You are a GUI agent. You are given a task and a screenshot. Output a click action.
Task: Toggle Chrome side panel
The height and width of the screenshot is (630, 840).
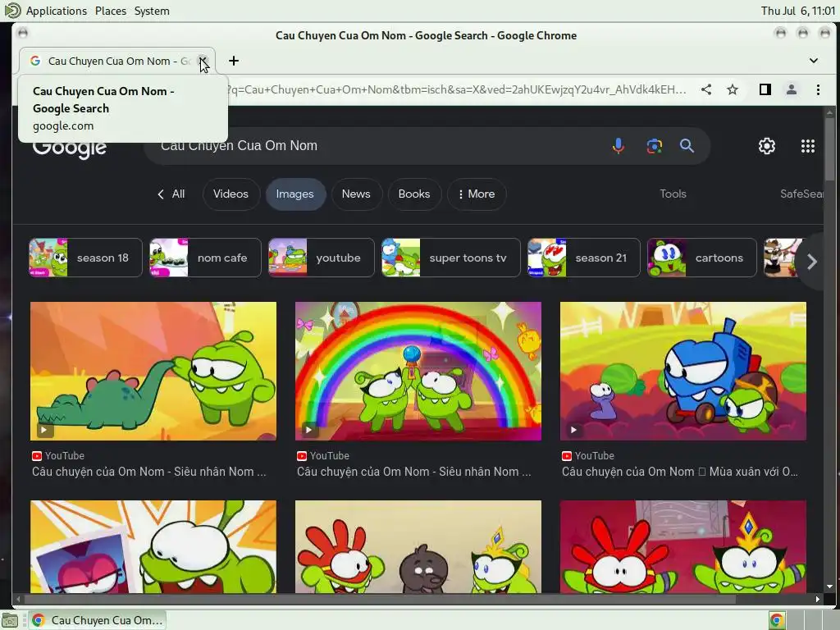coord(765,89)
